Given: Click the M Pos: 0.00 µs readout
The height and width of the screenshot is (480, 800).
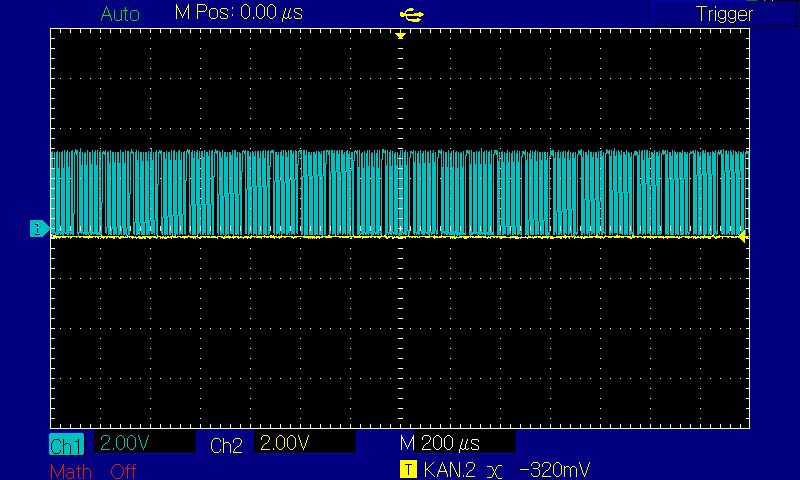Looking at the screenshot, I should tap(238, 12).
